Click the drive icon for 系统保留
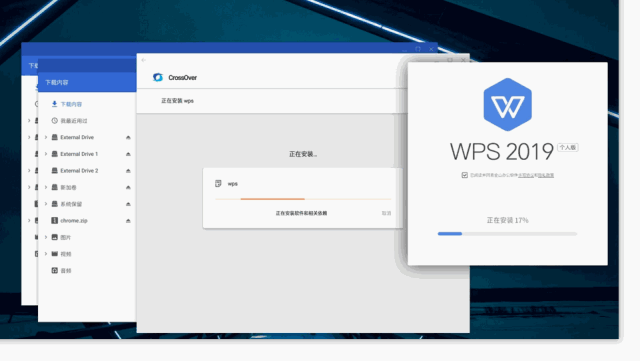This screenshot has width=640, height=361. point(54,204)
